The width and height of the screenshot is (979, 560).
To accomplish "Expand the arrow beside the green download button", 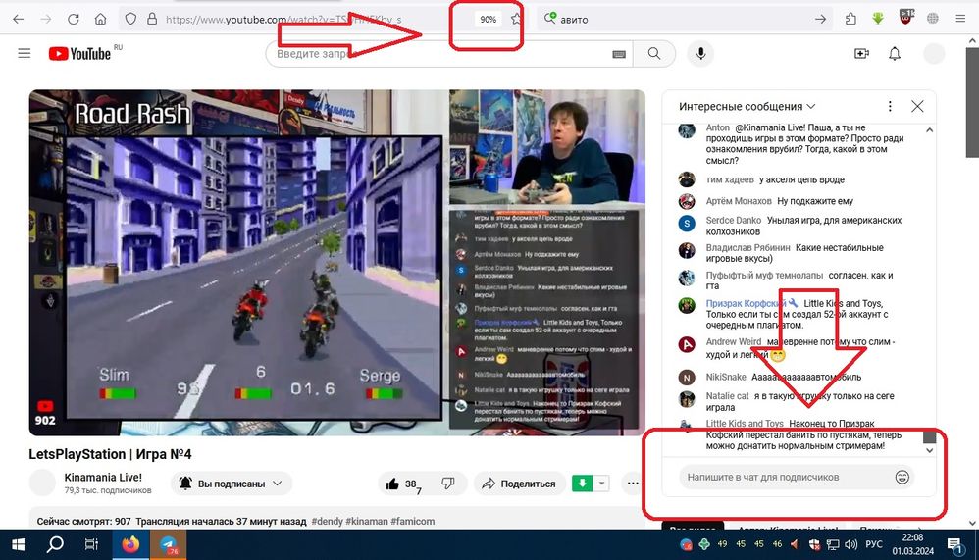I will pyautogui.click(x=602, y=484).
